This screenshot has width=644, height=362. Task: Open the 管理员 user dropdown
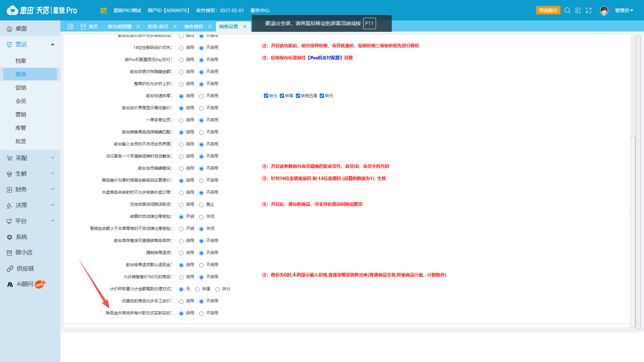(624, 10)
